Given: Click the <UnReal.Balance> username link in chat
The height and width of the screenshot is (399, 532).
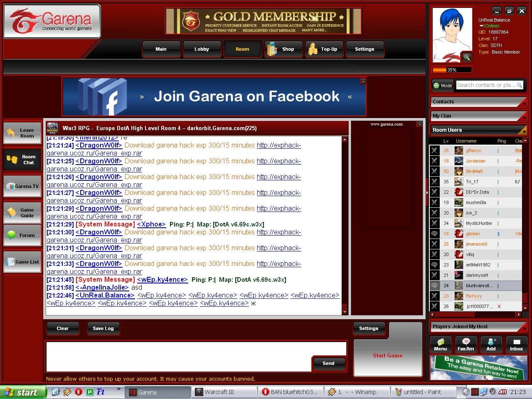Looking at the screenshot, I should [105, 296].
